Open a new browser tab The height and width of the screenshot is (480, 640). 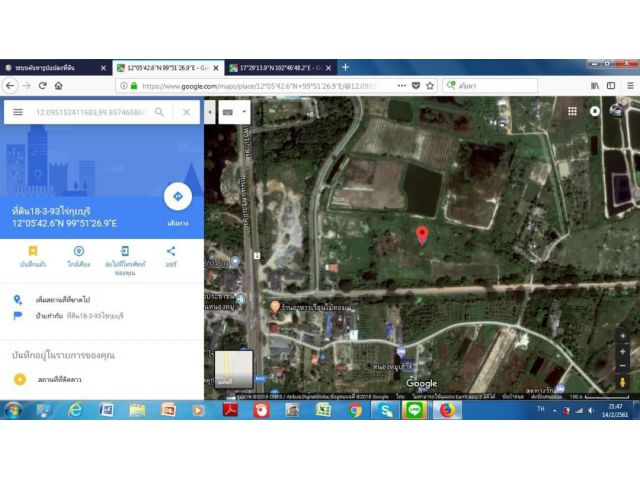tap(345, 67)
